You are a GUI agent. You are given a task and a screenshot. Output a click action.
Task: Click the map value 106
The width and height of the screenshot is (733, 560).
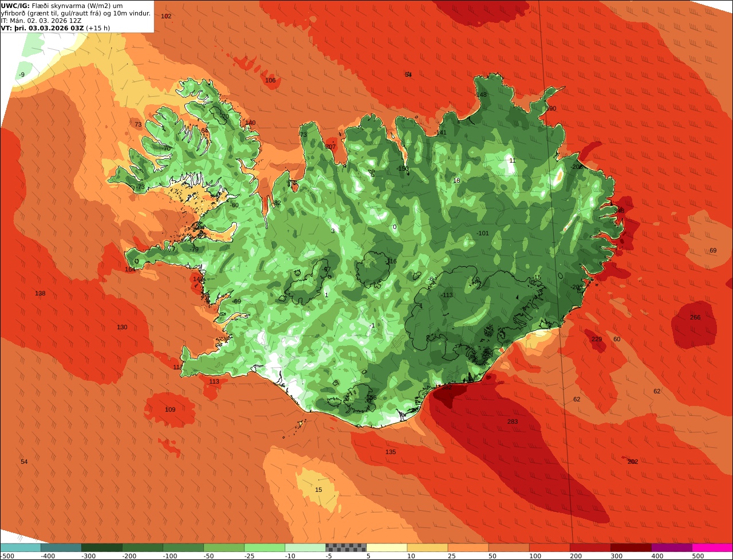click(270, 80)
